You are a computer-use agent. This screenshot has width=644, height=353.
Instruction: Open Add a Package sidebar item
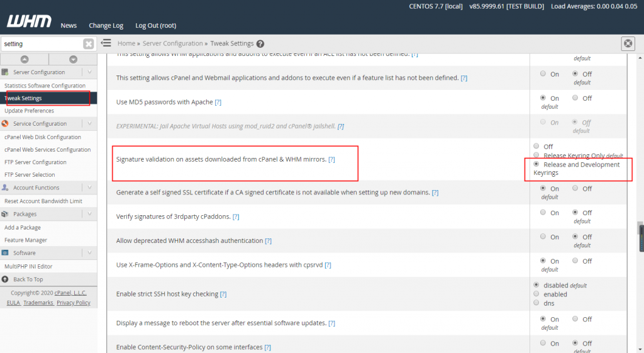23,228
